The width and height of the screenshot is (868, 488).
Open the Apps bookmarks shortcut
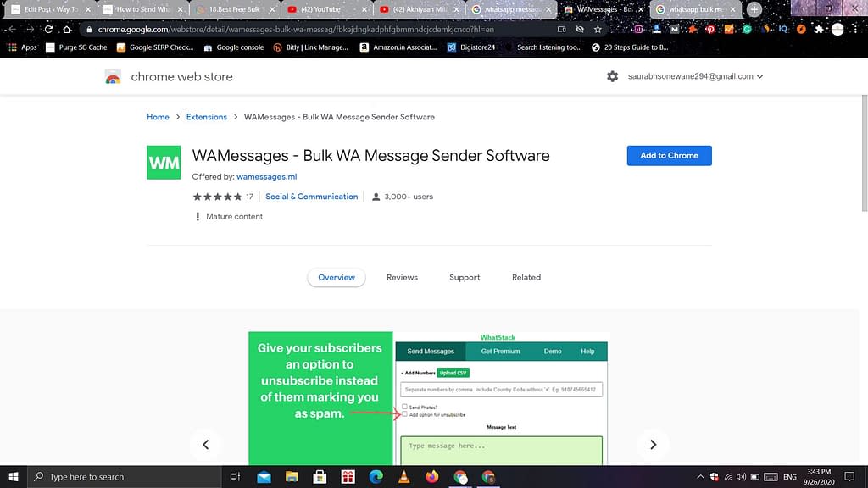tap(23, 47)
